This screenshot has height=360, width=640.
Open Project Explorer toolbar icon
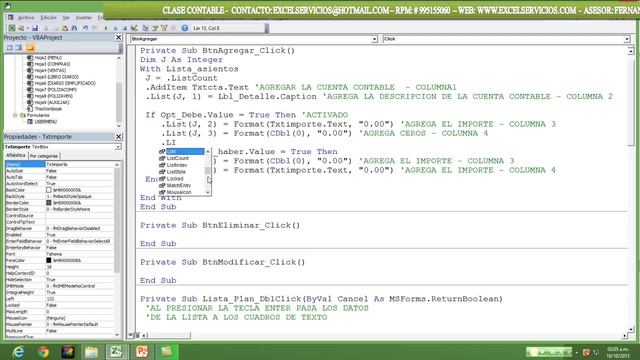coord(146,28)
